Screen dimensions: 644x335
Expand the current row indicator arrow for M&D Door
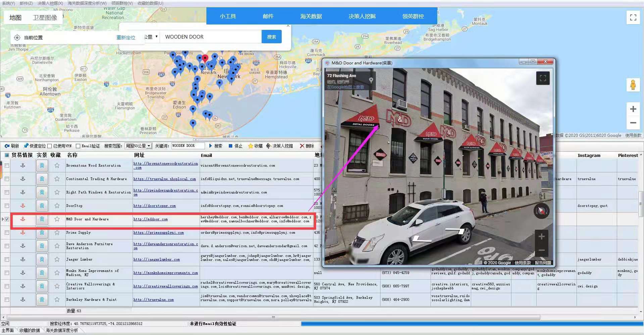pyautogui.click(x=3, y=219)
